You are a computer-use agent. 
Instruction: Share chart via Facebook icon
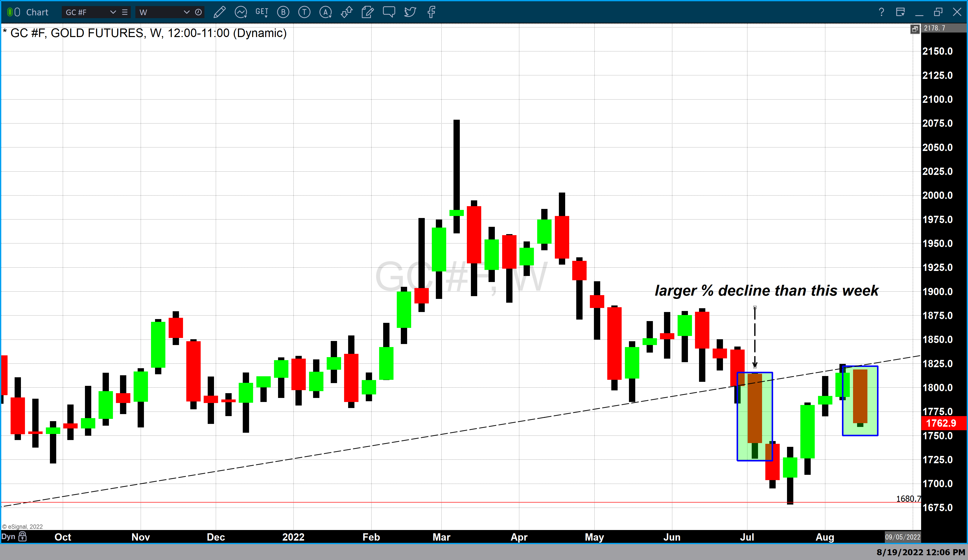point(431,12)
